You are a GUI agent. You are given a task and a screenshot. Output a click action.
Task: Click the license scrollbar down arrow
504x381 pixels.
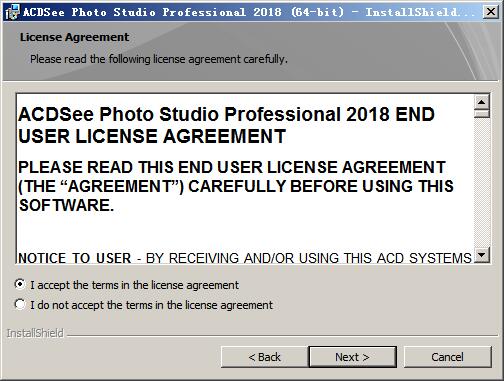pyautogui.click(x=482, y=255)
